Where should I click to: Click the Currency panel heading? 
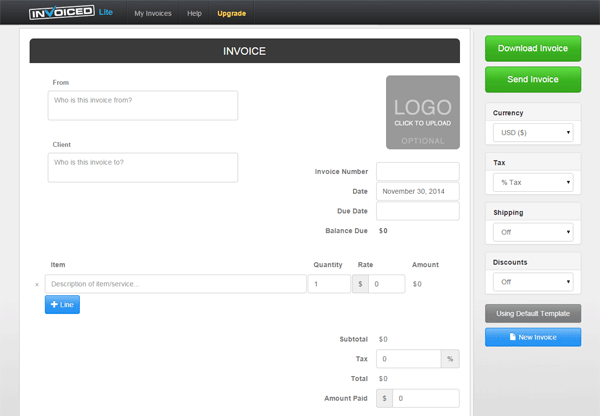pyautogui.click(x=508, y=113)
